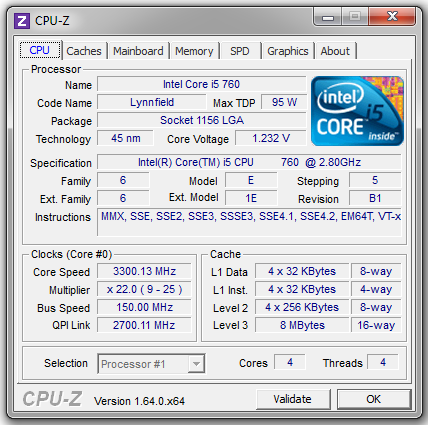
Task: Click the CPU-Z logo in the footer
Action: coord(53,398)
